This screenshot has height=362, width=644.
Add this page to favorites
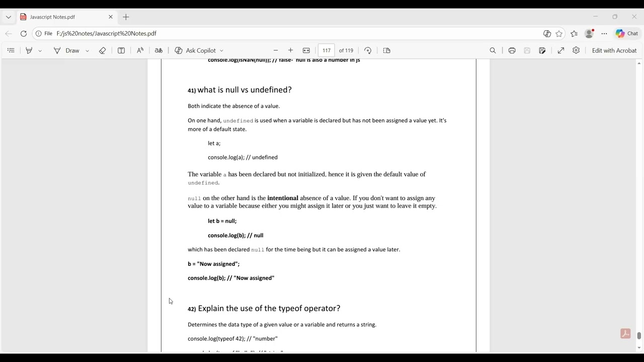tap(559, 34)
